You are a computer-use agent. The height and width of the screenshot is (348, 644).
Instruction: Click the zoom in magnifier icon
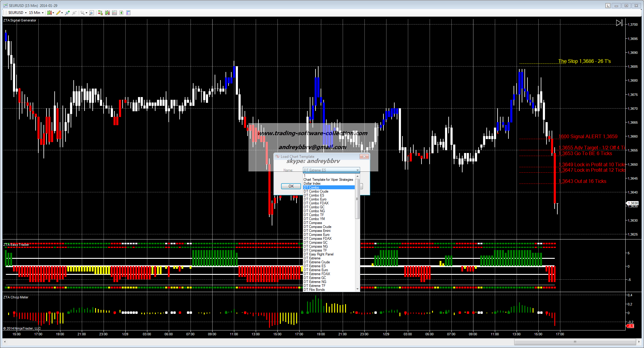[67, 13]
